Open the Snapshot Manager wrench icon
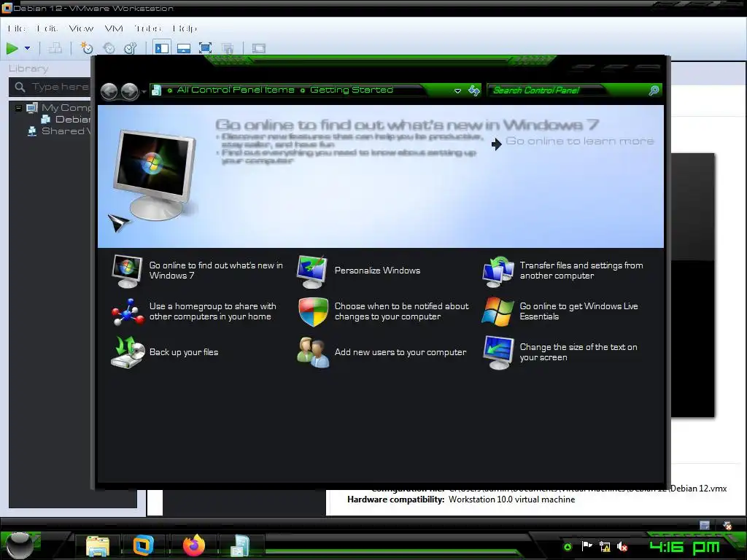This screenshot has height=560, width=747. (130, 48)
